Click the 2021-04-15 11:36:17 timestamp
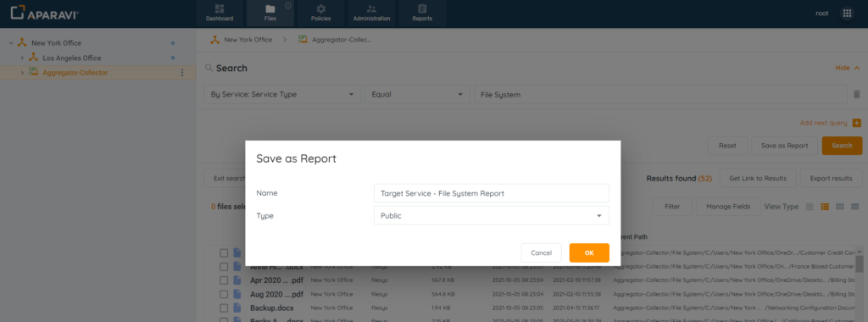The width and height of the screenshot is (868, 322). (576, 308)
